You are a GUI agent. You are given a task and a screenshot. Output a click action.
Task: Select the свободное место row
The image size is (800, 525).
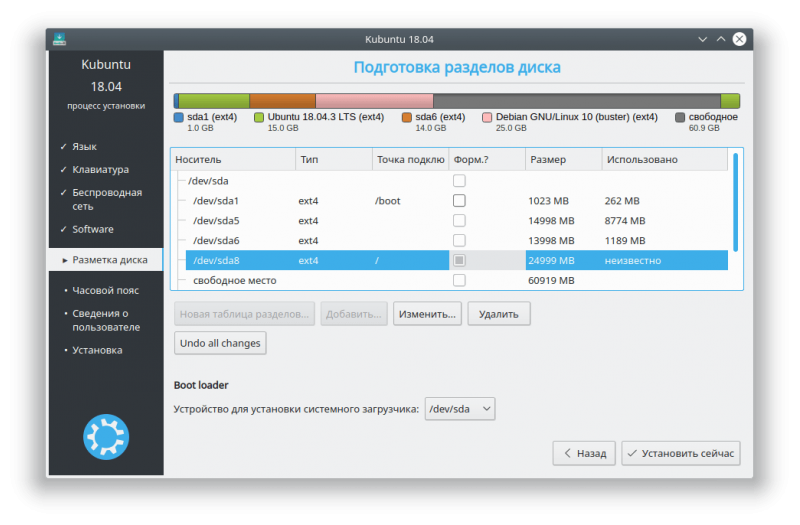tap(457, 280)
